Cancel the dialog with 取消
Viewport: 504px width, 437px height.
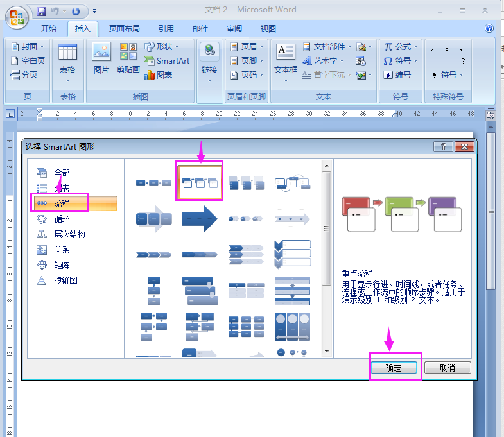point(448,368)
